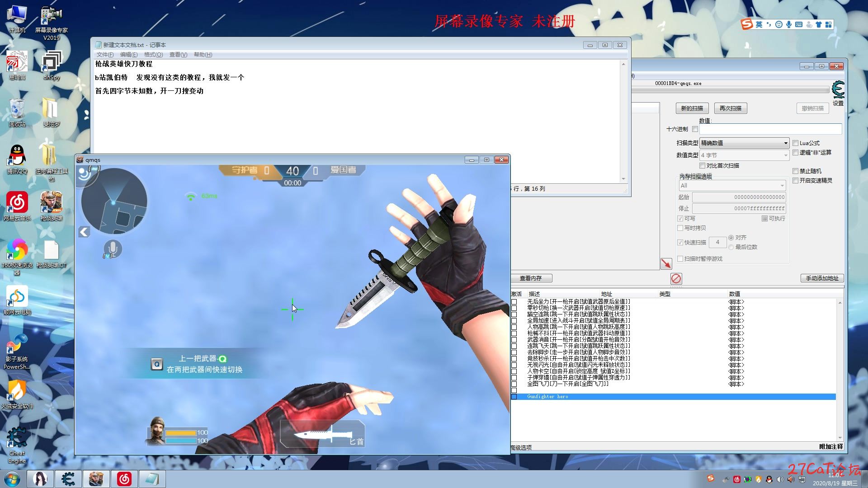Activate the 零秒切枪 script checkbox
This screenshot has height=488, width=868.
pos(514,308)
